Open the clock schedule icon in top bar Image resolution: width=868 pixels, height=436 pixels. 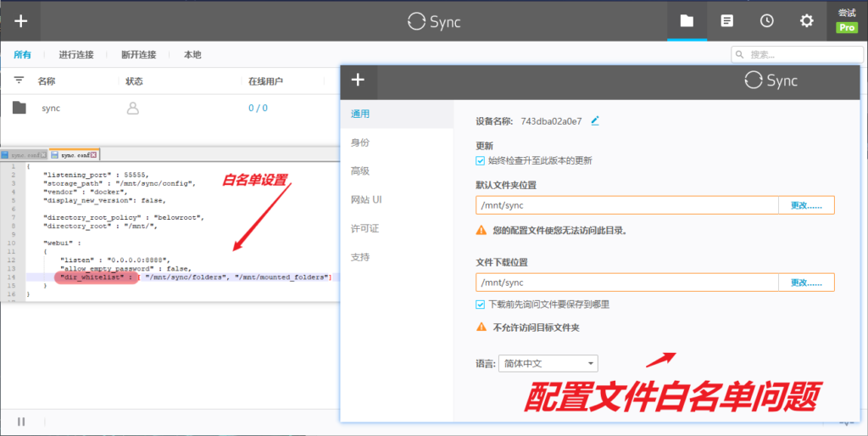pyautogui.click(x=766, y=21)
